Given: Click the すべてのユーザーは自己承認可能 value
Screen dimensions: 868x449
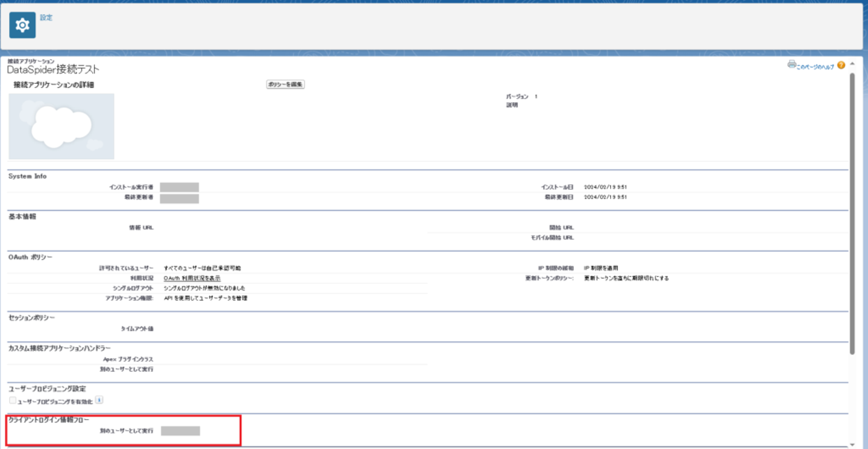Looking at the screenshot, I should coord(203,268).
